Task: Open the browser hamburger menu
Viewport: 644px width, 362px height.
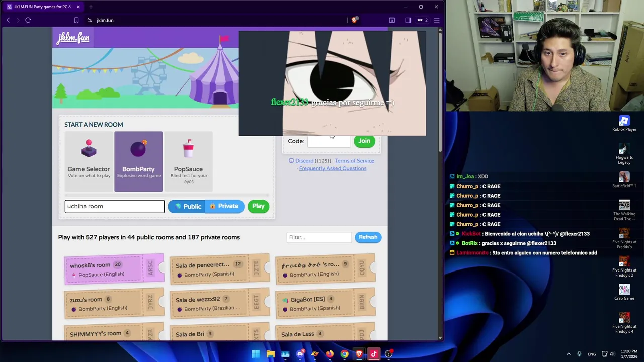Action: (437, 20)
